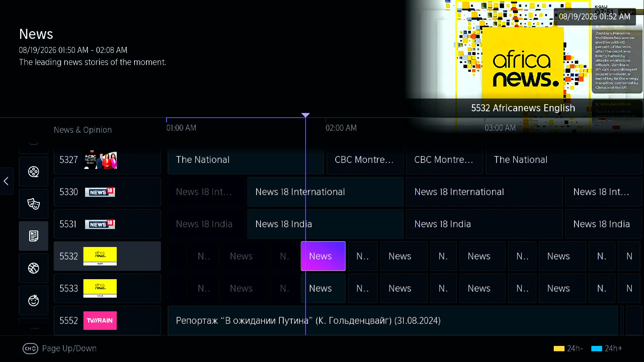The image size is (644, 362).
Task: Click channel number 5533
Action: (x=68, y=288)
